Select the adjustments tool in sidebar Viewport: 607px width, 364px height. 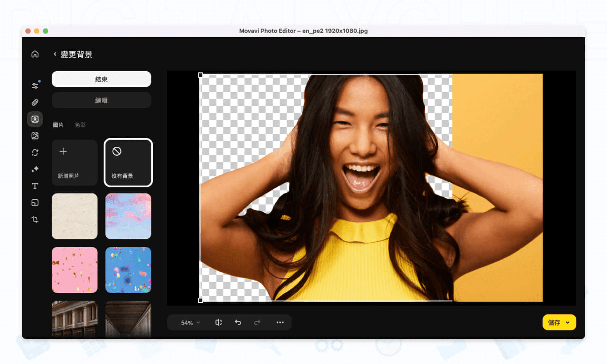click(35, 85)
